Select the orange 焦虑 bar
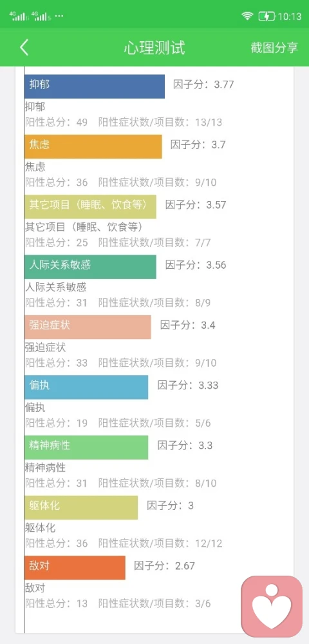309x644 pixels. click(x=93, y=146)
